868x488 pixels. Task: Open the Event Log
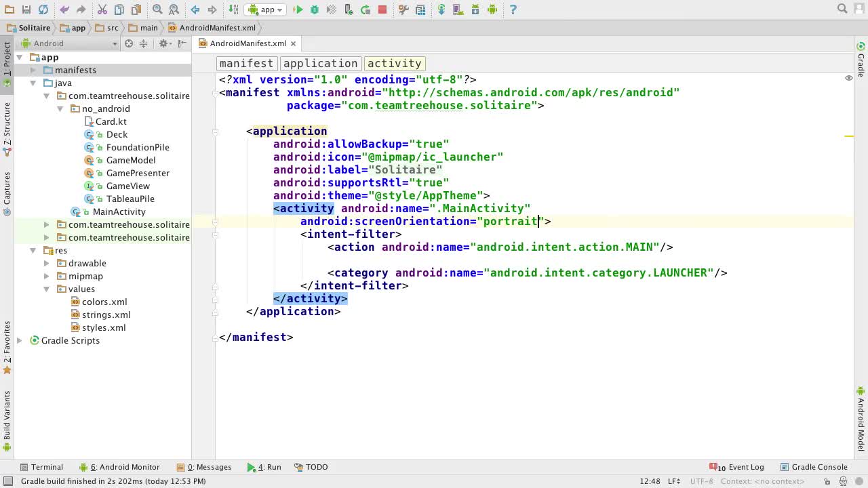(737, 467)
